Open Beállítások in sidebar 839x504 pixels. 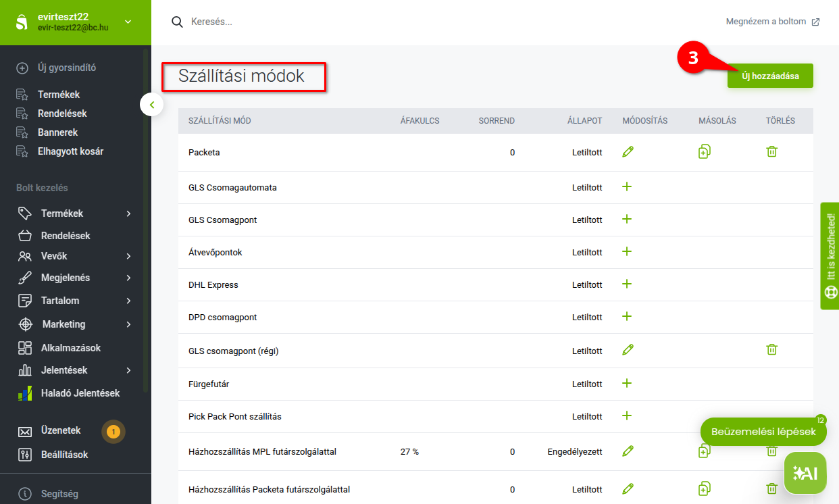pyautogui.click(x=64, y=455)
